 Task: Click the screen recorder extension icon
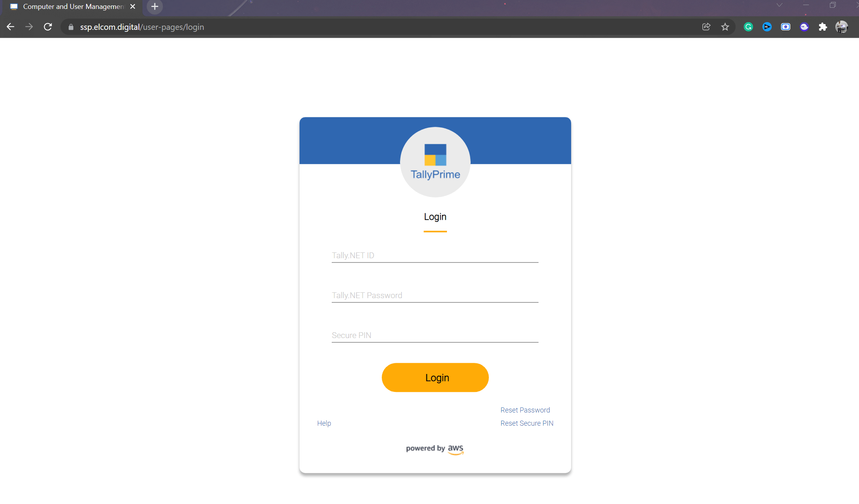click(x=786, y=26)
